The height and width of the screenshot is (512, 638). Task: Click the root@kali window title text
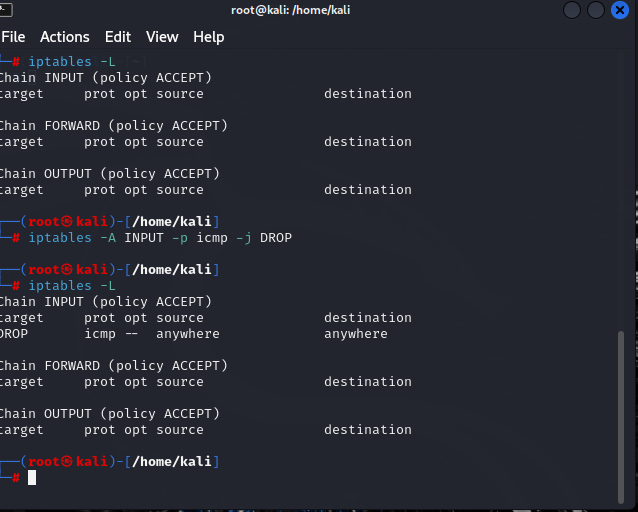coord(290,10)
